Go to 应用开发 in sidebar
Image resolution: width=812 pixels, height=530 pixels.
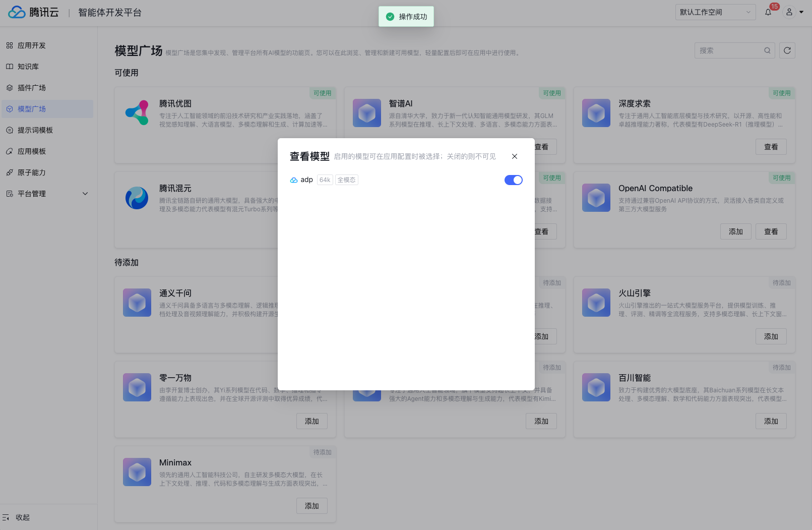coord(47,45)
